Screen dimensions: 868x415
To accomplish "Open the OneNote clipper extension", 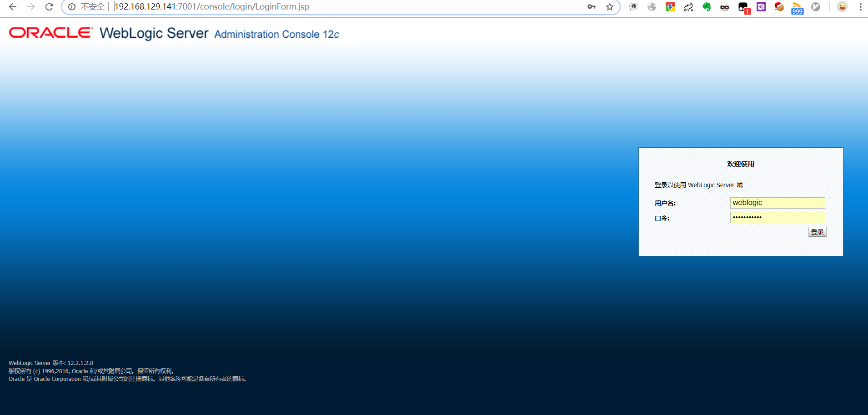I will pos(761,7).
